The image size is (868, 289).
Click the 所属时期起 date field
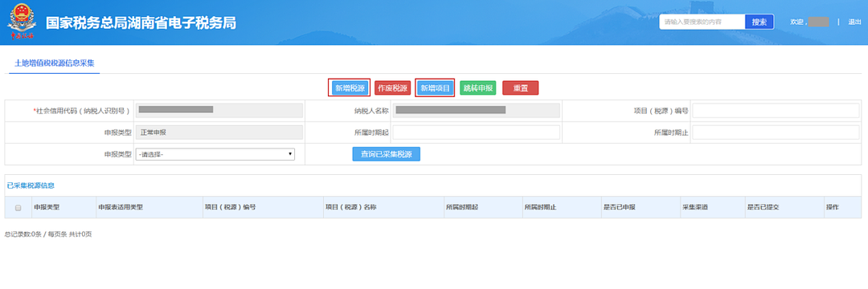tap(476, 132)
